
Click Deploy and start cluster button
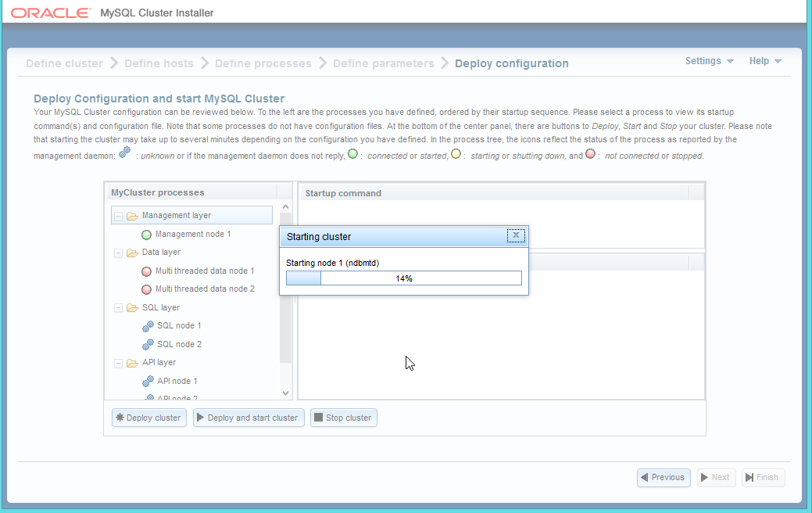tap(249, 418)
